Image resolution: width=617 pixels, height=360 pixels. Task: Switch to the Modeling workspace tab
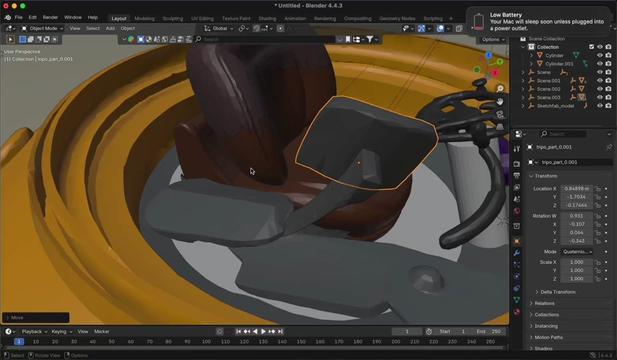point(144,18)
